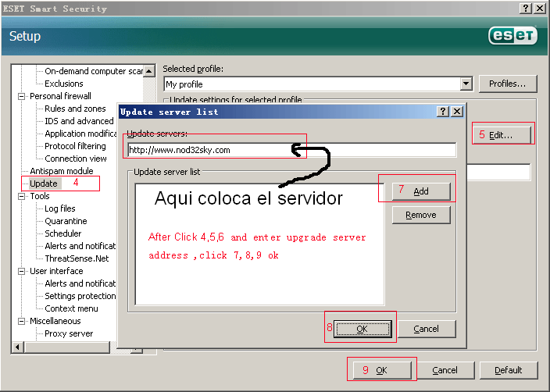
Task: Click the Add button in Update server list
Action: click(x=421, y=191)
